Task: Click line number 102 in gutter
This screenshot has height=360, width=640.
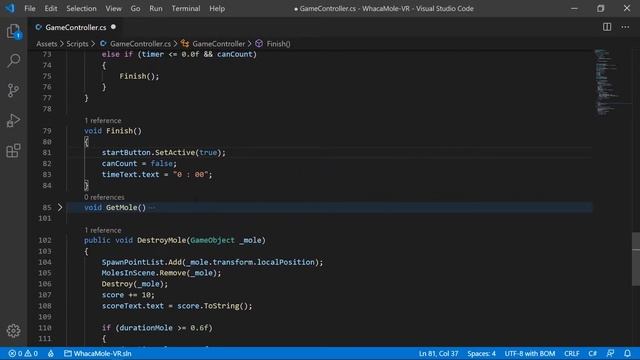Action: [x=45, y=240]
